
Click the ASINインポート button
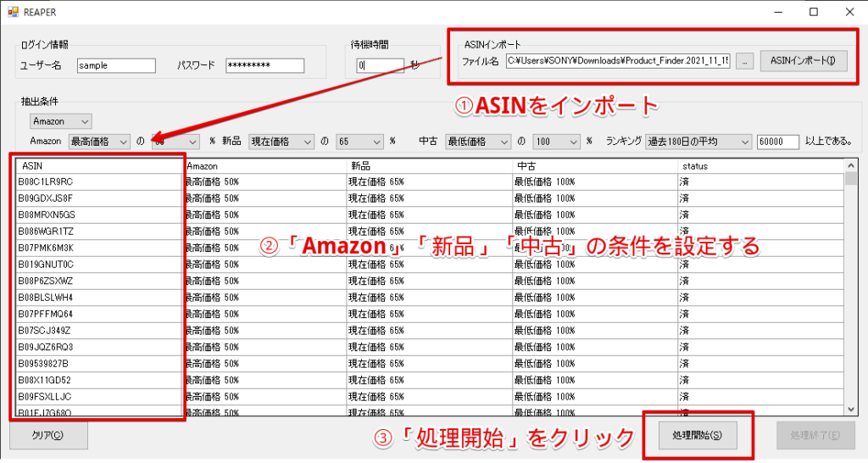point(803,61)
